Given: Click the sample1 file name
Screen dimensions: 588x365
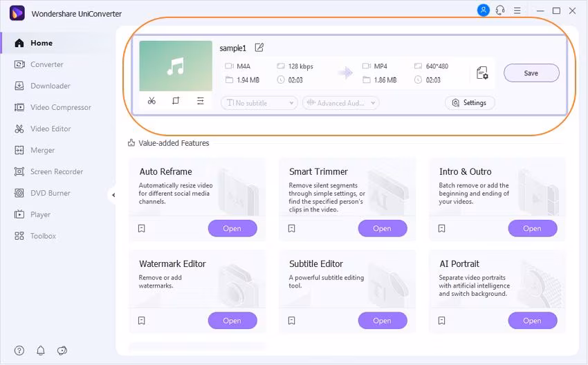Looking at the screenshot, I should click(x=233, y=48).
